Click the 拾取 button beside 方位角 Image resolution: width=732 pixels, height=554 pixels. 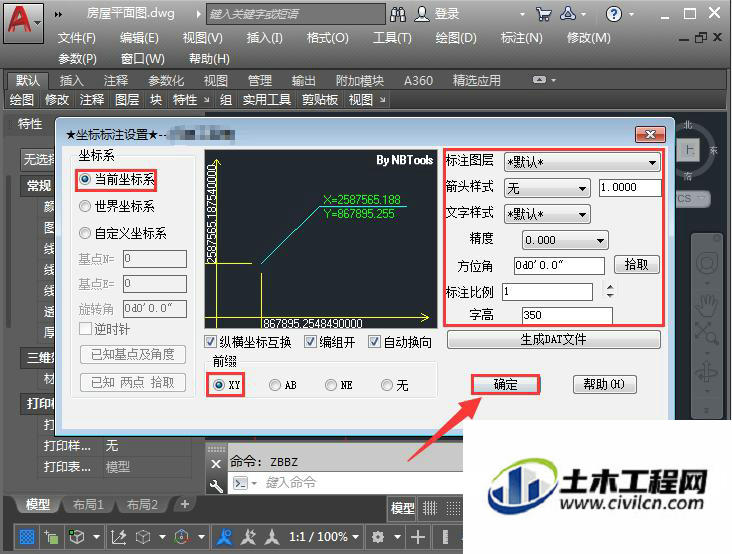click(636, 265)
